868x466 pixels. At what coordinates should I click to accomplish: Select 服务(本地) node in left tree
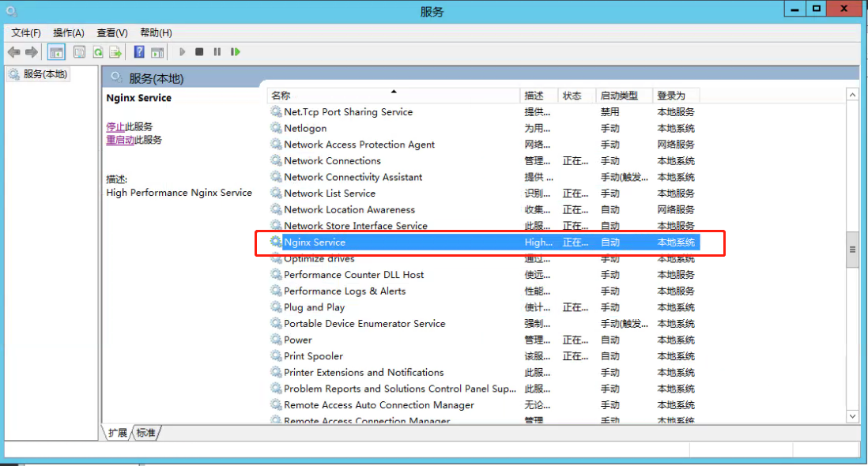coord(45,74)
